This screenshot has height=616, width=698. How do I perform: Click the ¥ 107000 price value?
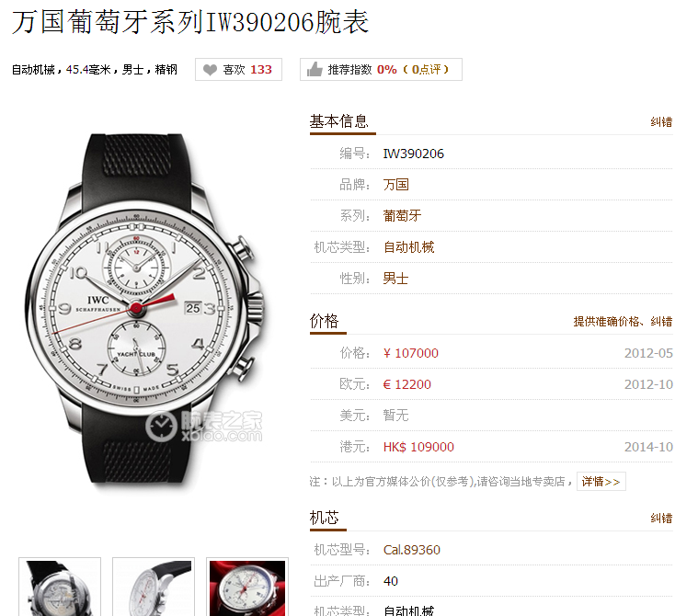coord(410,353)
